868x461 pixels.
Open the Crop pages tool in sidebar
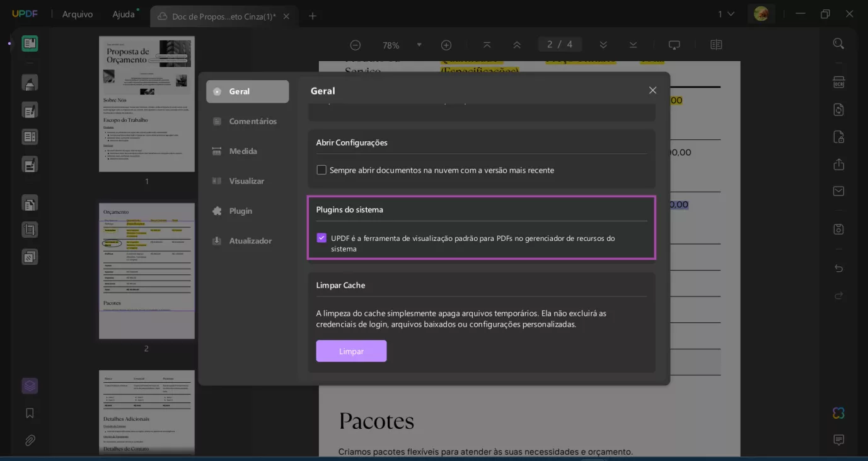(30, 230)
